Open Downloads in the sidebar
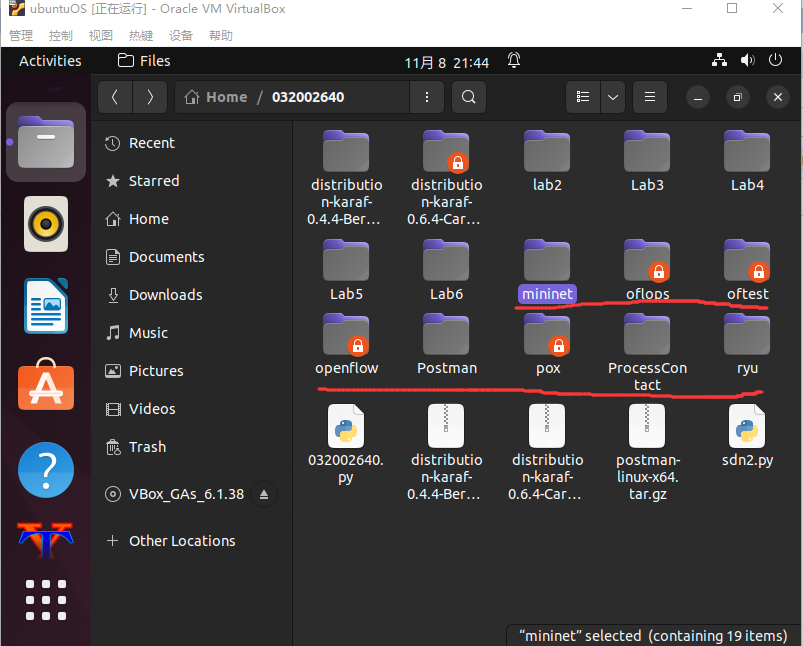 coord(192,295)
